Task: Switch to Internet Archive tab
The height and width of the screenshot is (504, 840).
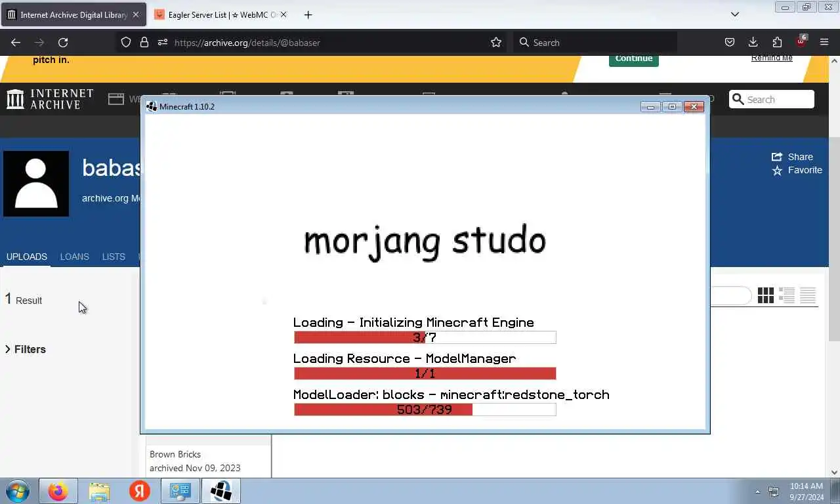Action: click(72, 14)
